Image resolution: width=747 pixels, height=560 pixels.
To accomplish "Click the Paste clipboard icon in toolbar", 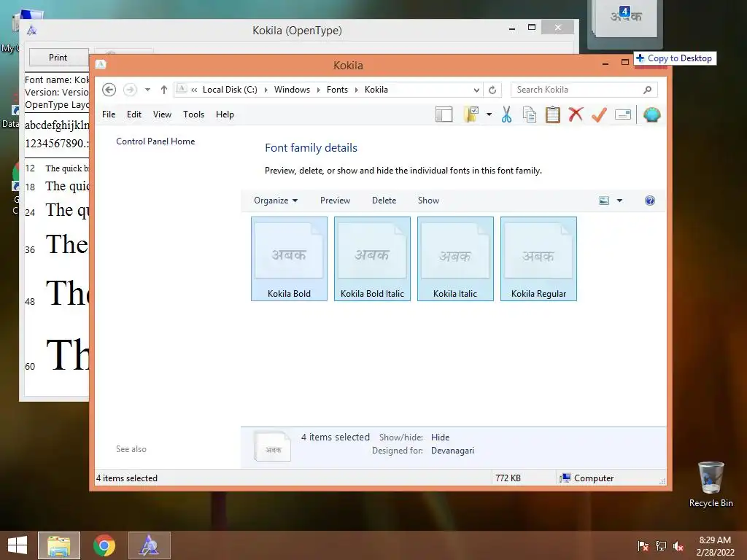I will [553, 114].
